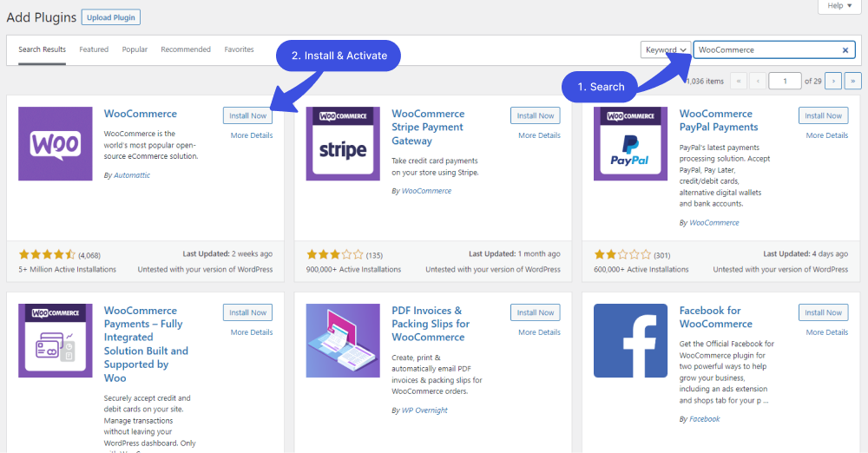
Task: Install Now the WooCommerce plugin by Automattic
Action: [247, 115]
